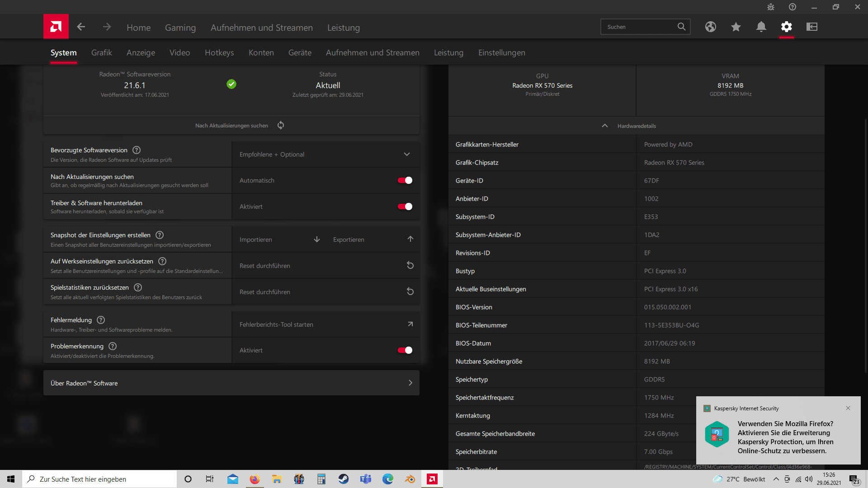The image size is (868, 488).
Task: Open the Leistung sub-tab
Action: click(x=448, y=52)
